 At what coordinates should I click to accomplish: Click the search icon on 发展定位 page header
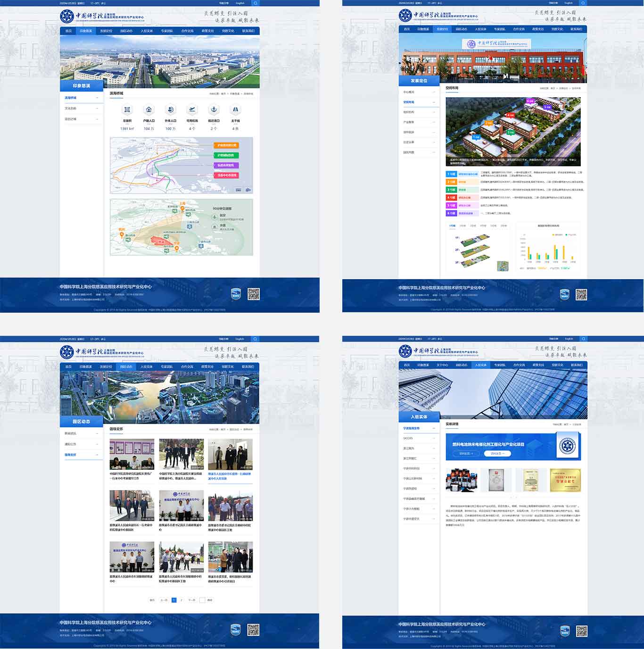point(583,3)
